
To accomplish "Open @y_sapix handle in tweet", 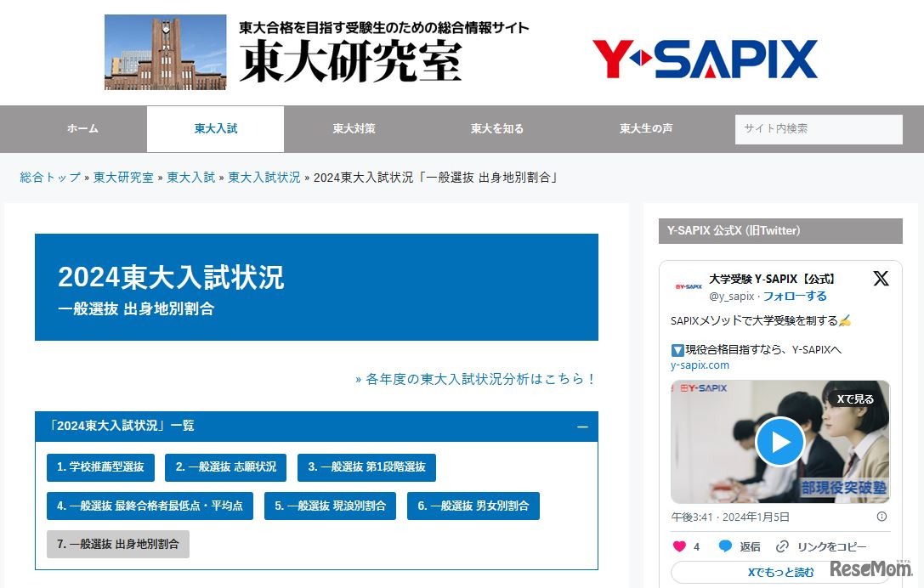I will pos(731,297).
